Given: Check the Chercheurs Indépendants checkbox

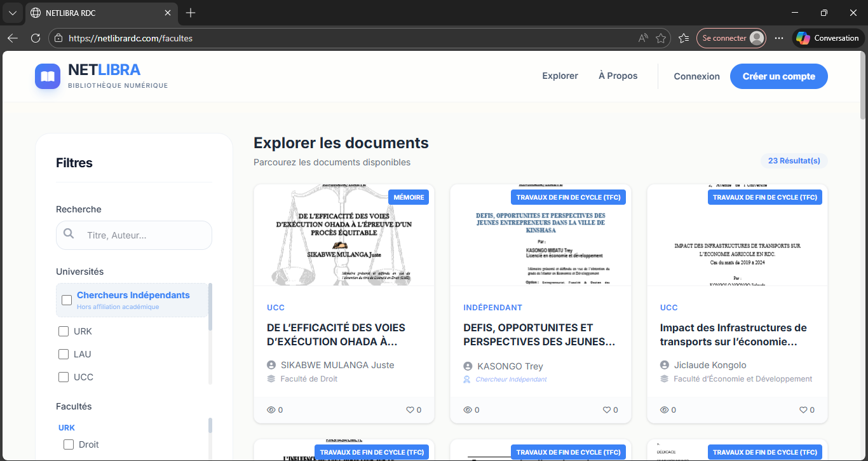Looking at the screenshot, I should coord(67,300).
